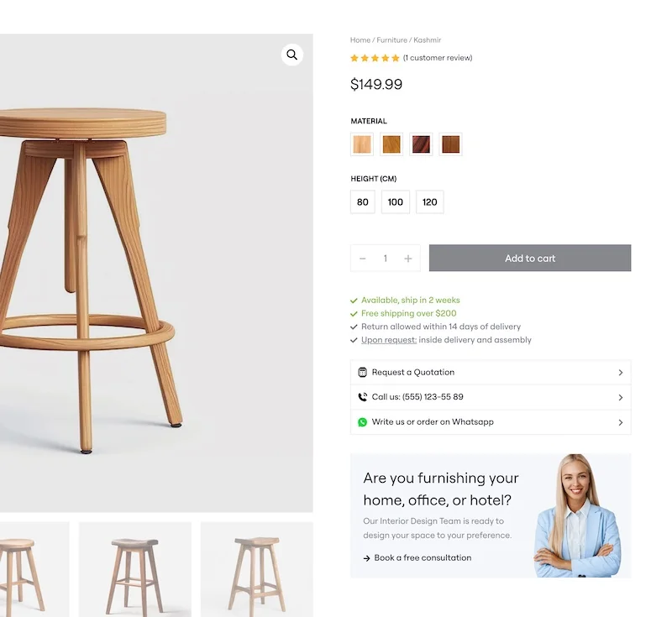Decrease quantity with the minus icon
672x617 pixels.
click(363, 259)
